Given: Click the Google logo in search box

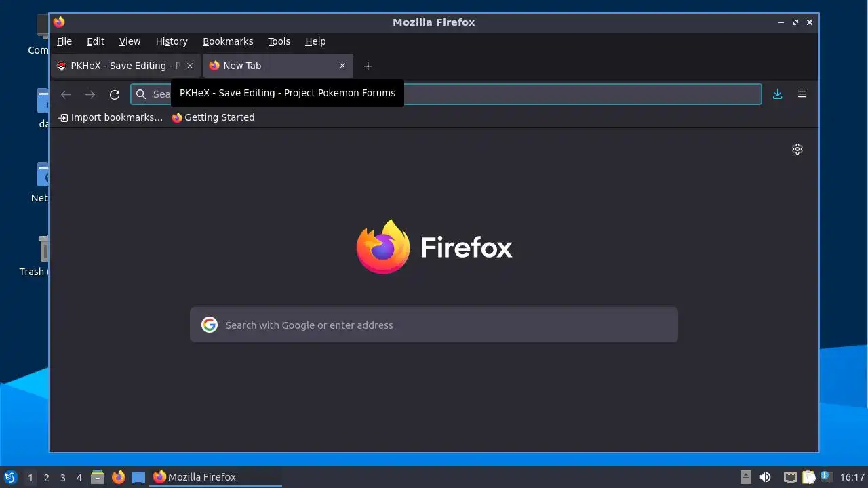Looking at the screenshot, I should (x=210, y=325).
